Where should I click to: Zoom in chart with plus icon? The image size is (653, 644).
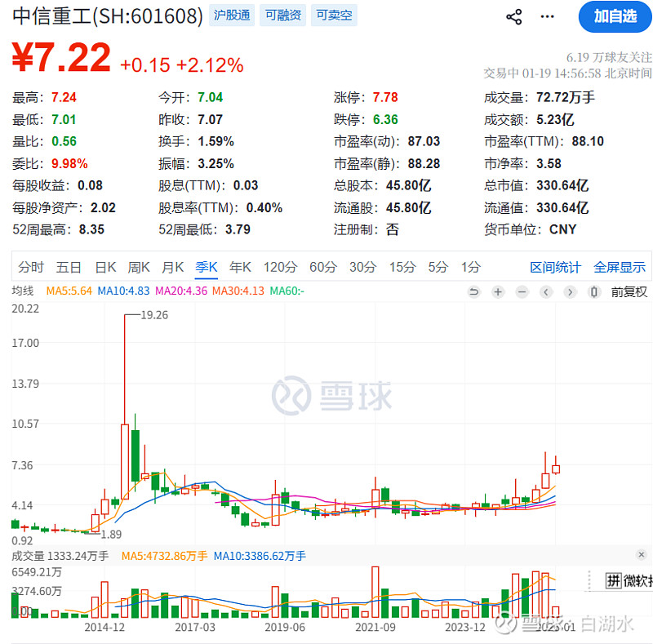(498, 292)
